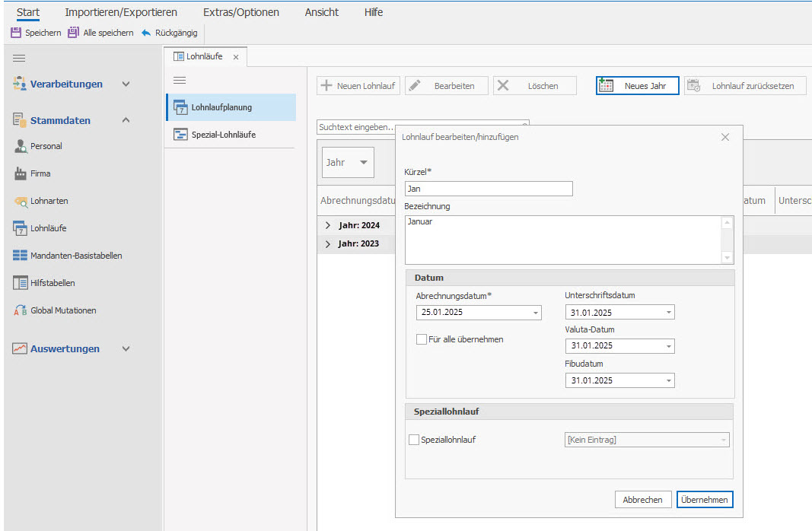The width and height of the screenshot is (812, 531).
Task: Expand the Jahr: 2023 group row
Action: point(328,243)
